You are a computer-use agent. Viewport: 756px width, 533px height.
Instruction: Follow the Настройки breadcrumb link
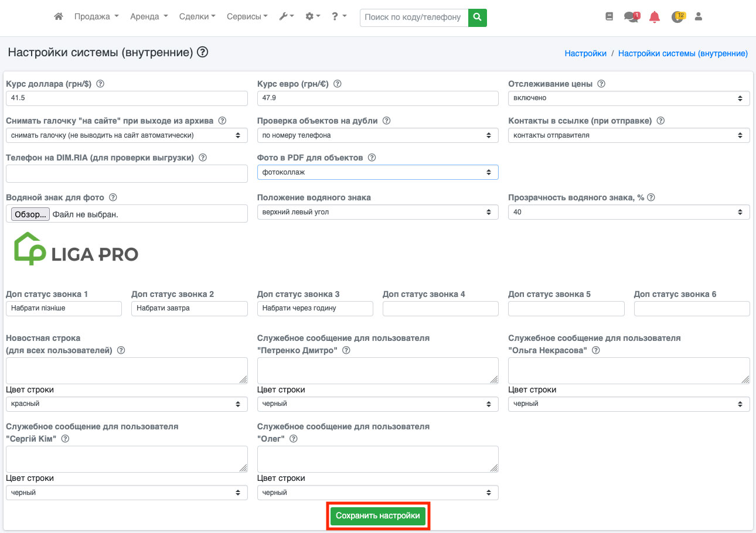(585, 53)
